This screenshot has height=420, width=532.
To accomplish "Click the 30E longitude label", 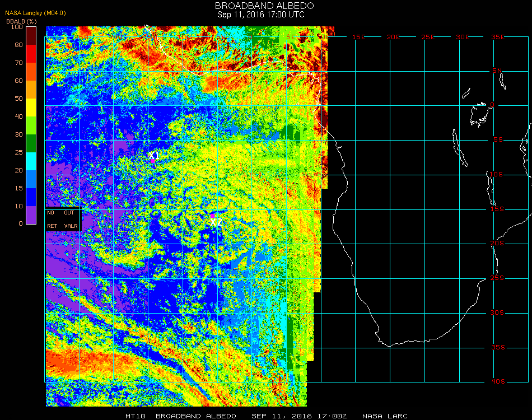I will [x=463, y=37].
